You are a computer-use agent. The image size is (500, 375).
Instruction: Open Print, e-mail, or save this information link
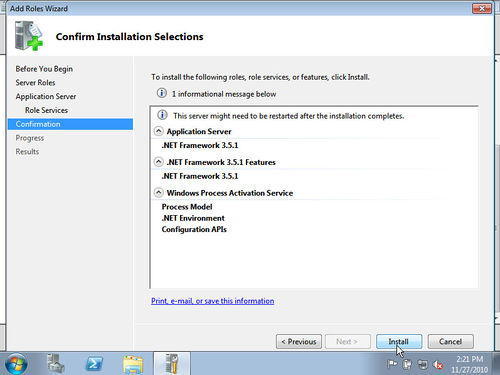213,301
